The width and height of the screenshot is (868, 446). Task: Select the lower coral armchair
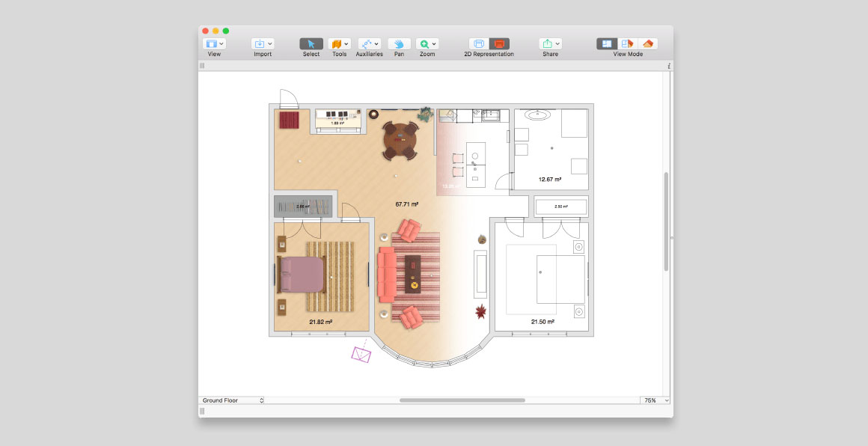tap(411, 317)
